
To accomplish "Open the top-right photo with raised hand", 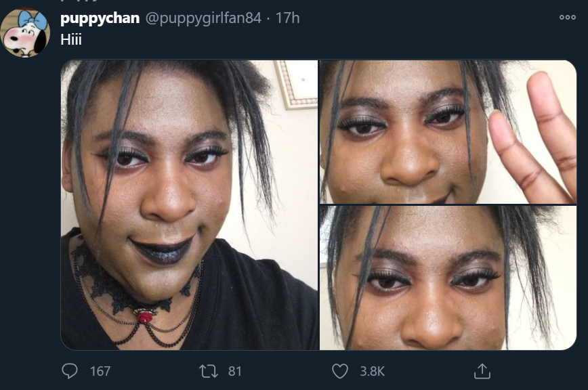I will [x=448, y=132].
